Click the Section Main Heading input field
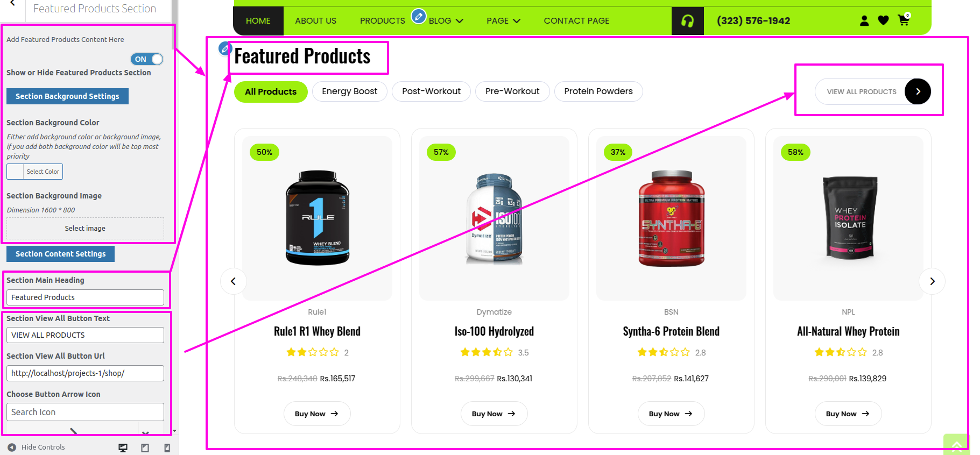The image size is (980, 455). click(85, 297)
